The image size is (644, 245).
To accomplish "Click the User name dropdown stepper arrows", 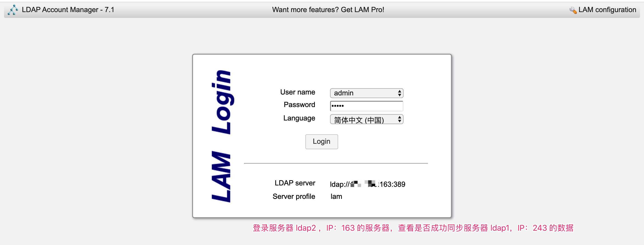I will point(399,93).
